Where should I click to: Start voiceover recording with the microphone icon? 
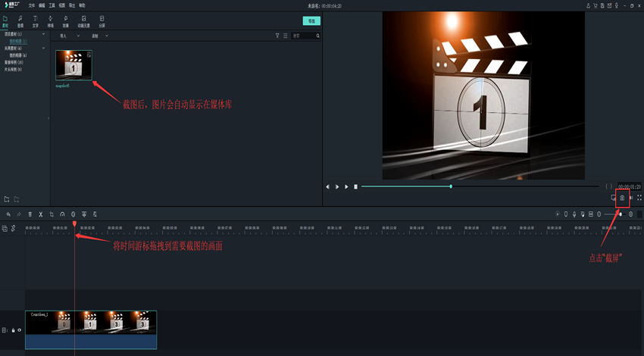574,214
